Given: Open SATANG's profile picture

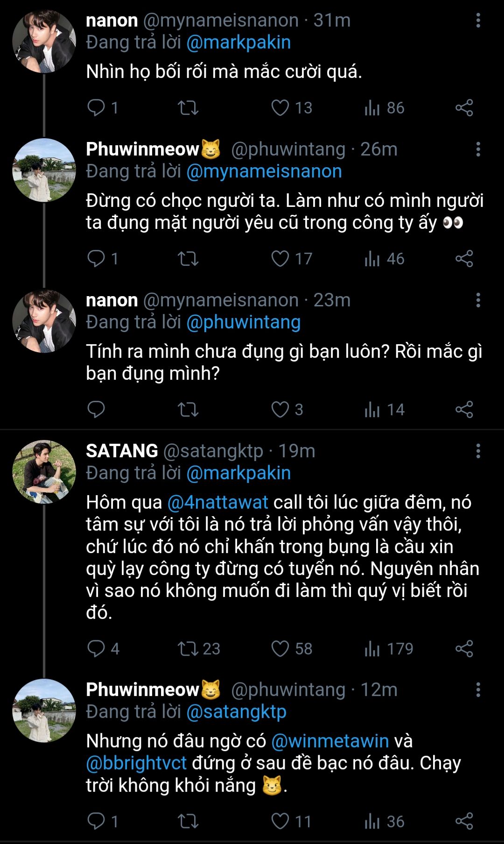Looking at the screenshot, I should click(44, 472).
